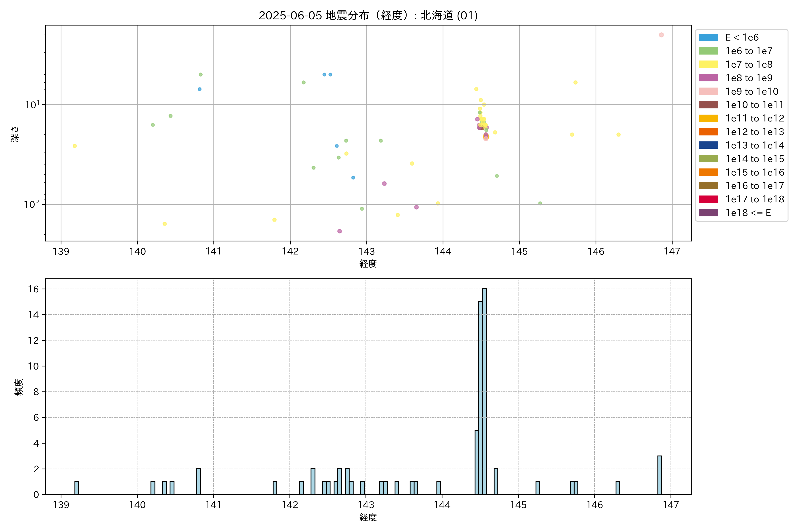Click the yellow 1e7 to 1e8 legend swatch
The width and height of the screenshot is (798, 532).
click(x=708, y=65)
